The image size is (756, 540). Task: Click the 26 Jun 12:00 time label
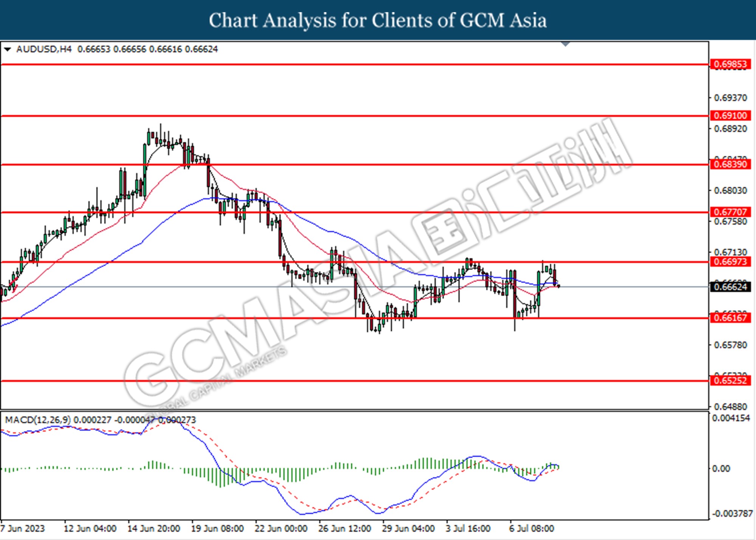point(344,528)
